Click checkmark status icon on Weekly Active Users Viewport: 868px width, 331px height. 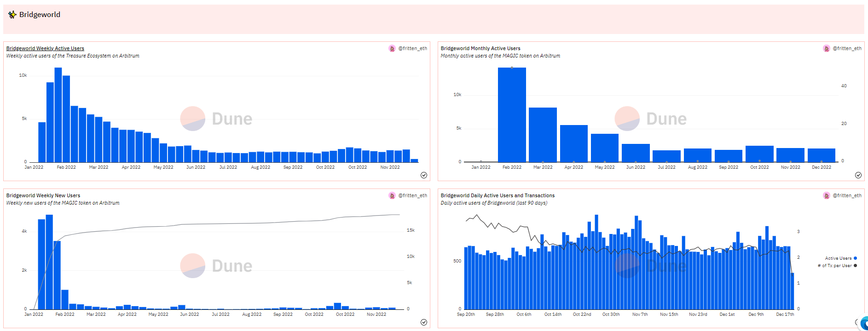(424, 175)
